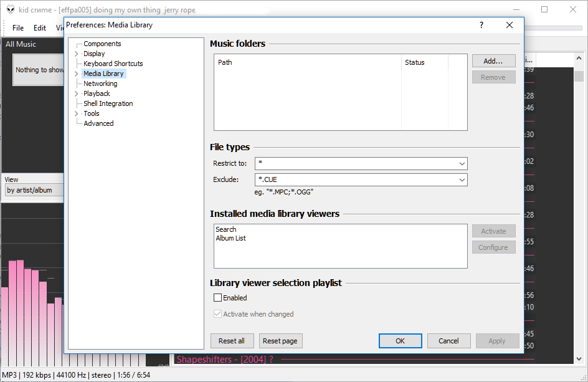Select Advanced in the preferences tree
The width and height of the screenshot is (588, 382).
click(x=98, y=123)
